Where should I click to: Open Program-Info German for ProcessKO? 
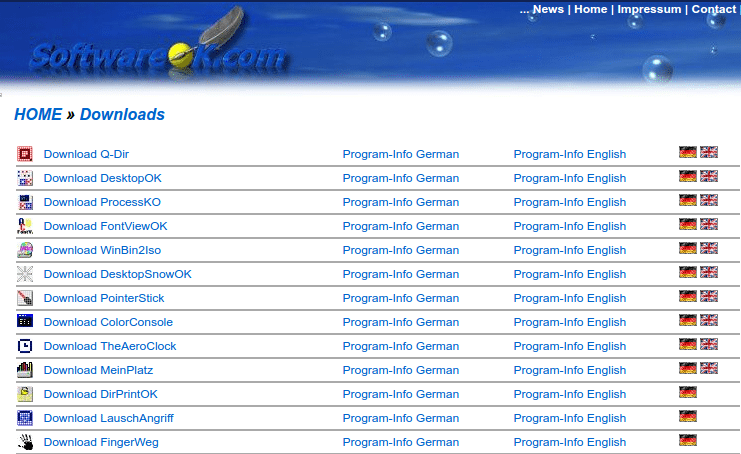pos(401,202)
